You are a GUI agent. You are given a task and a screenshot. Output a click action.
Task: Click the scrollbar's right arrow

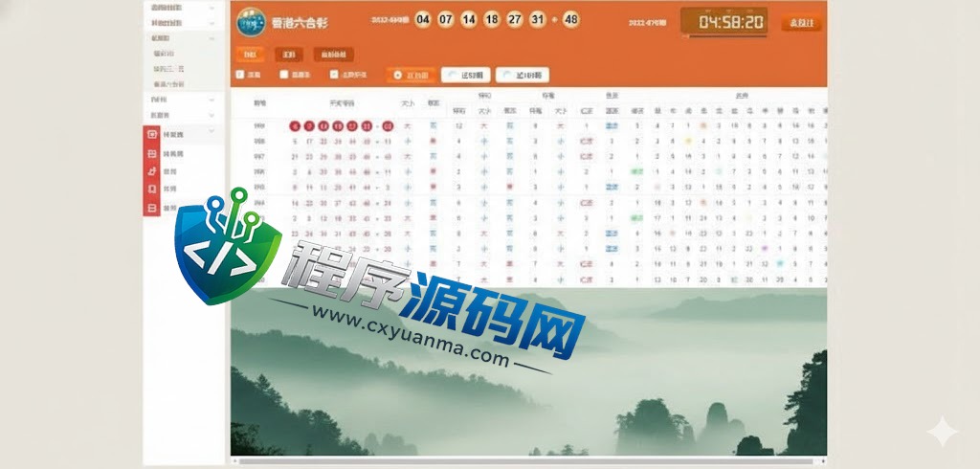click(x=823, y=461)
